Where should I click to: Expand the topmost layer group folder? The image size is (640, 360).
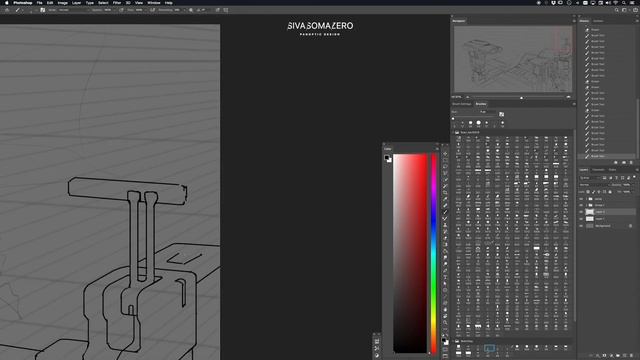[x=586, y=199]
